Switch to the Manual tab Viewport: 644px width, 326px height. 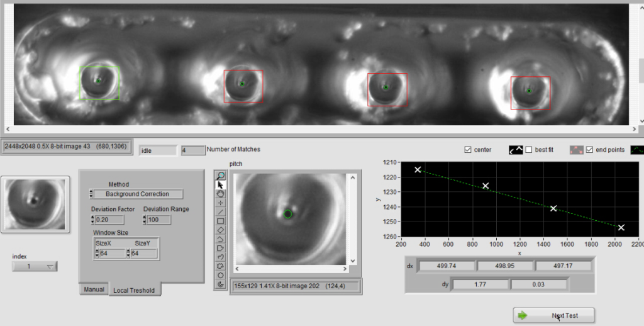[x=94, y=289]
